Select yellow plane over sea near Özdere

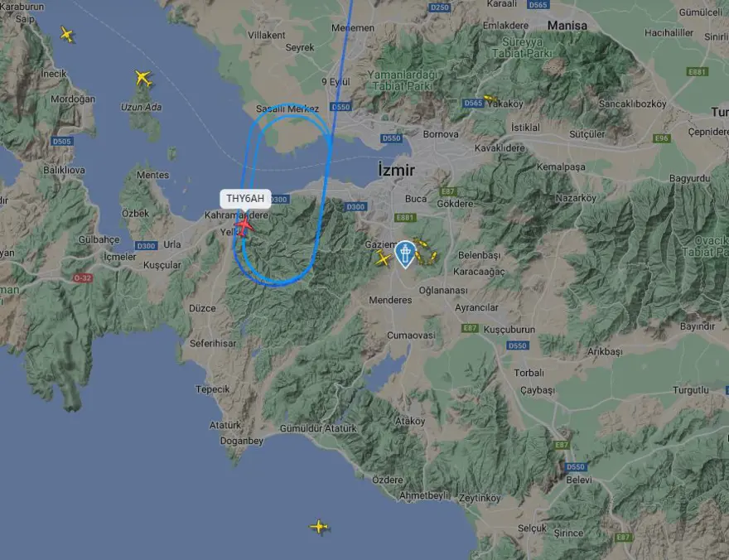point(320,527)
